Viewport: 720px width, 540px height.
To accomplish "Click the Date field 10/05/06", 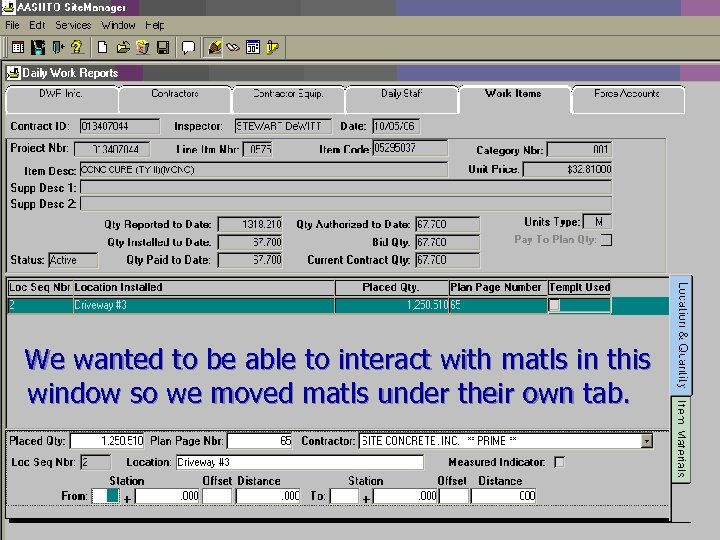I will coord(396,126).
